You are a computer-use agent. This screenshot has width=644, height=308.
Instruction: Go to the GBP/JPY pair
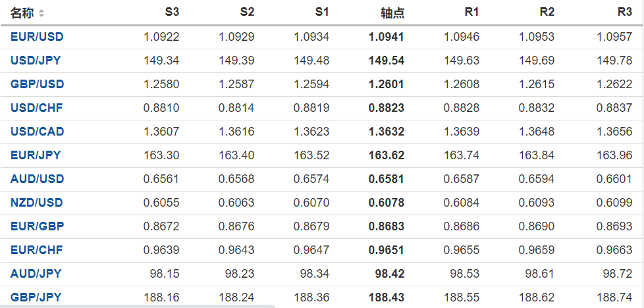click(x=36, y=297)
